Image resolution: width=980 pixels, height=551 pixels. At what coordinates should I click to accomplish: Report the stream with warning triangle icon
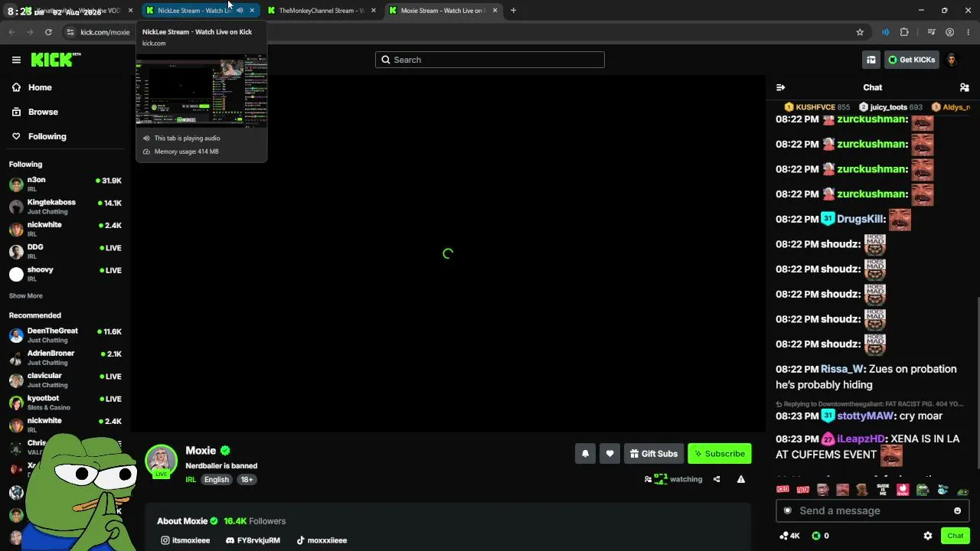click(740, 479)
